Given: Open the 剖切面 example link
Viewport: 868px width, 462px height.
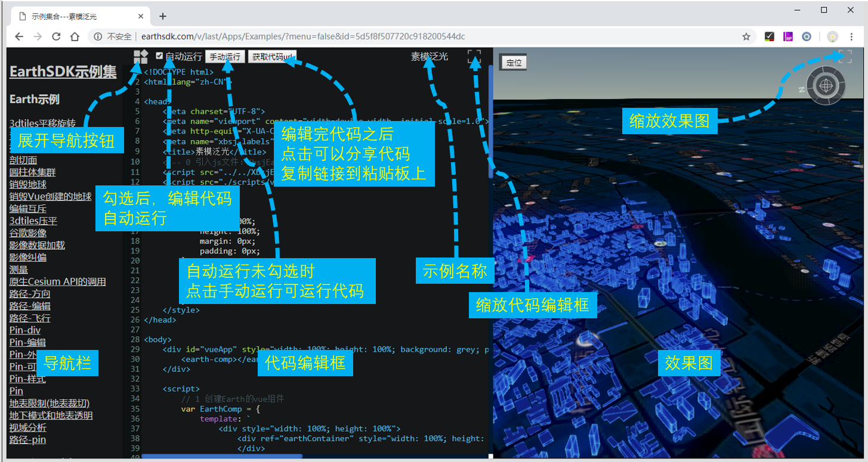Looking at the screenshot, I should coord(23,160).
